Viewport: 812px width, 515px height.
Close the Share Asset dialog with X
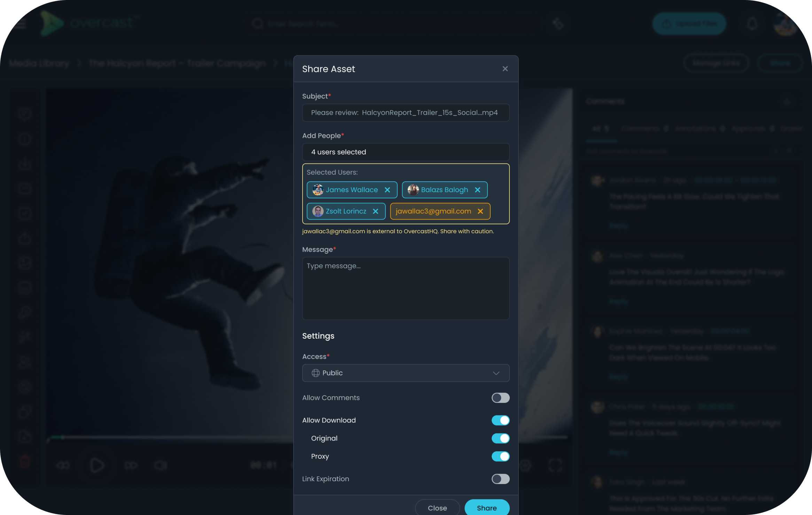505,69
